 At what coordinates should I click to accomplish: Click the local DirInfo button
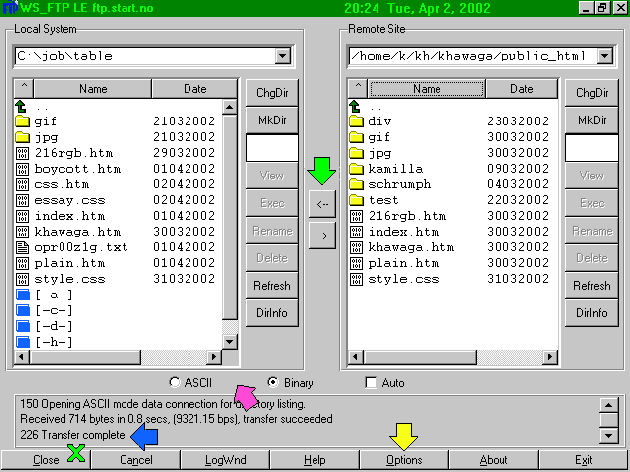click(x=272, y=313)
